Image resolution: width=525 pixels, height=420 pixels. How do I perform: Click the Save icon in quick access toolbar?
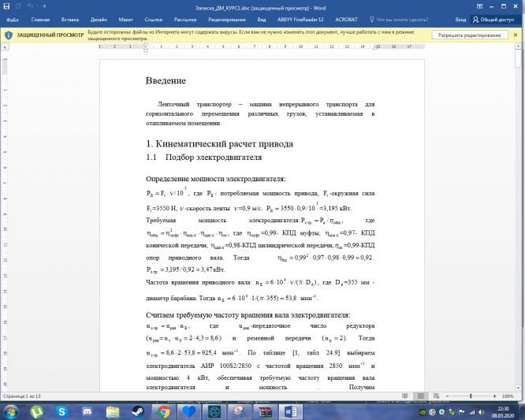(6, 6)
